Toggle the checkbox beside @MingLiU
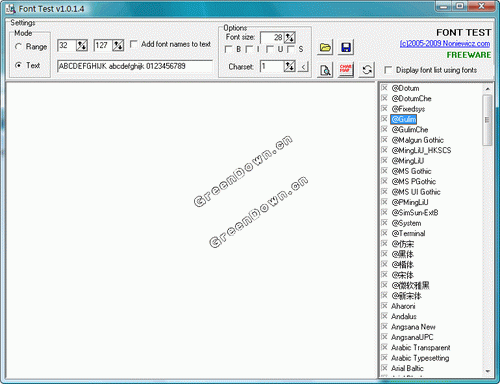This screenshot has height=384, width=500. pos(384,161)
